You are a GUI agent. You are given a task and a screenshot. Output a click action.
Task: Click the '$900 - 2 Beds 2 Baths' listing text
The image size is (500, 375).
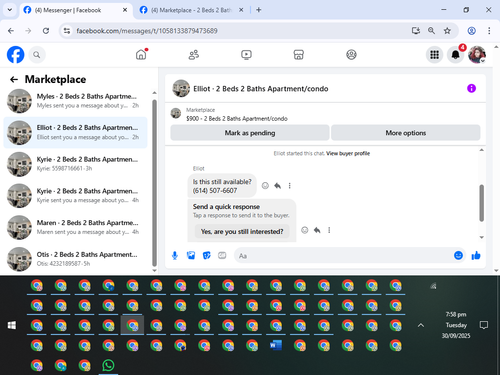click(237, 119)
